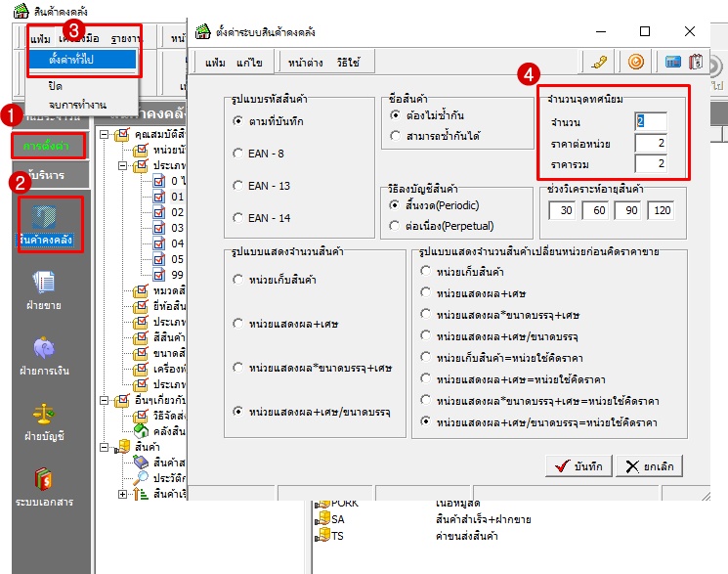The height and width of the screenshot is (574, 728).
Task: Click the blue calculator toolbar icon
Action: click(673, 62)
